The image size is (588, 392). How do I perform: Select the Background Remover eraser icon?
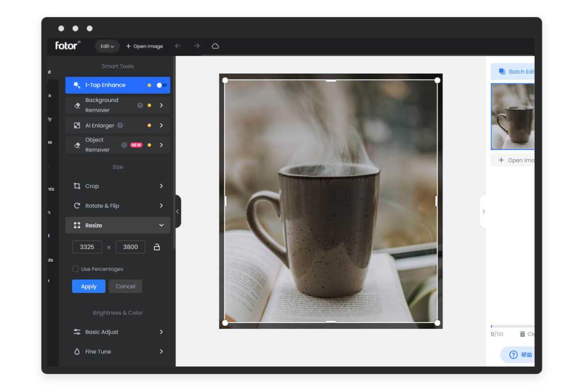(x=77, y=105)
